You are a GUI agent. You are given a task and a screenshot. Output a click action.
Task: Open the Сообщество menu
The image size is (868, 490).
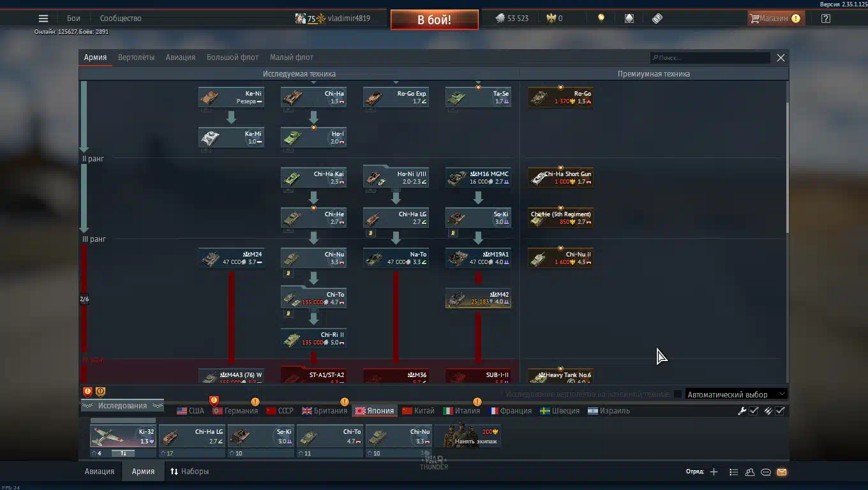pos(121,19)
